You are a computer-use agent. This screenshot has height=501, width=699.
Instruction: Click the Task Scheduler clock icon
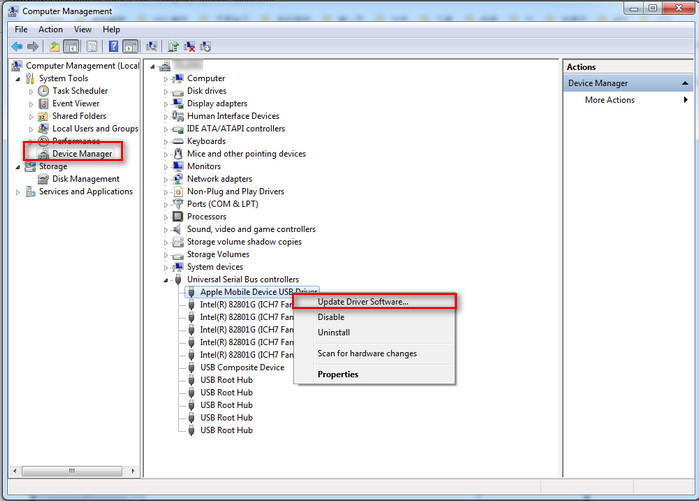tap(44, 91)
